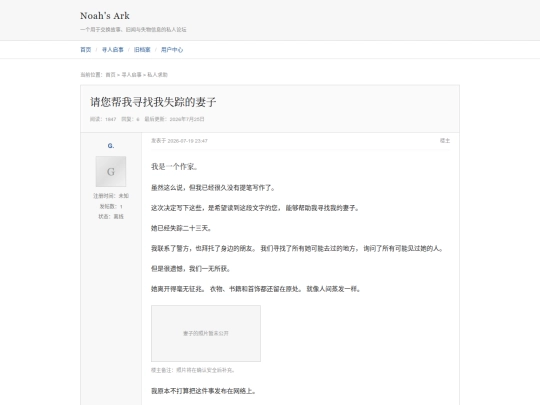
Task: Go to the 寻人启事 section
Action: 113,50
